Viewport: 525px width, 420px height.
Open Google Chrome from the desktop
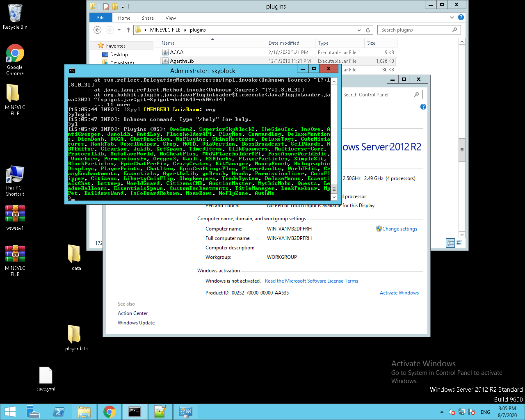tap(15, 54)
